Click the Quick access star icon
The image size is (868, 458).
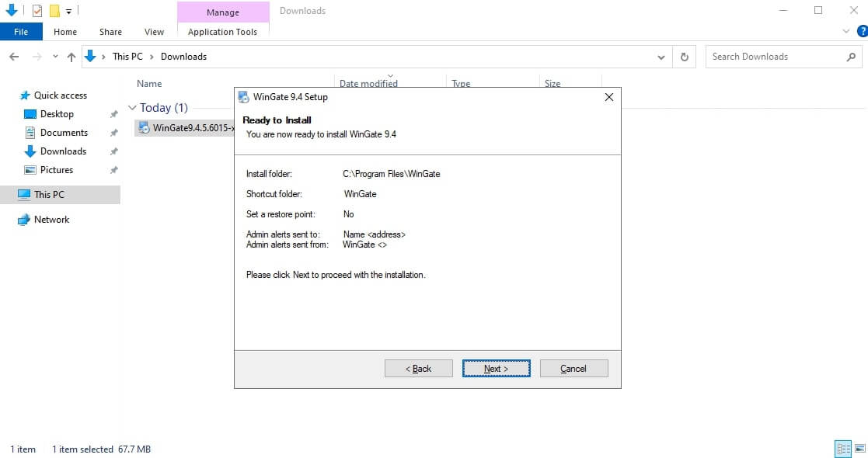[x=24, y=95]
